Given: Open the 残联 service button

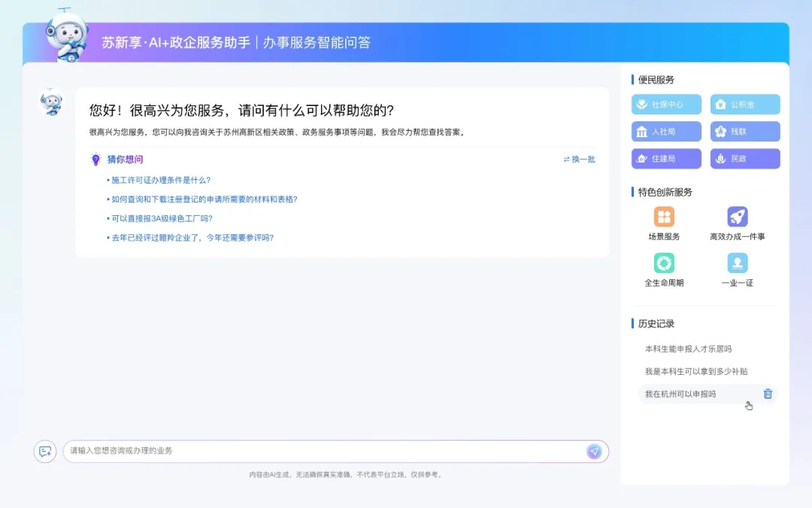Looking at the screenshot, I should (x=745, y=132).
